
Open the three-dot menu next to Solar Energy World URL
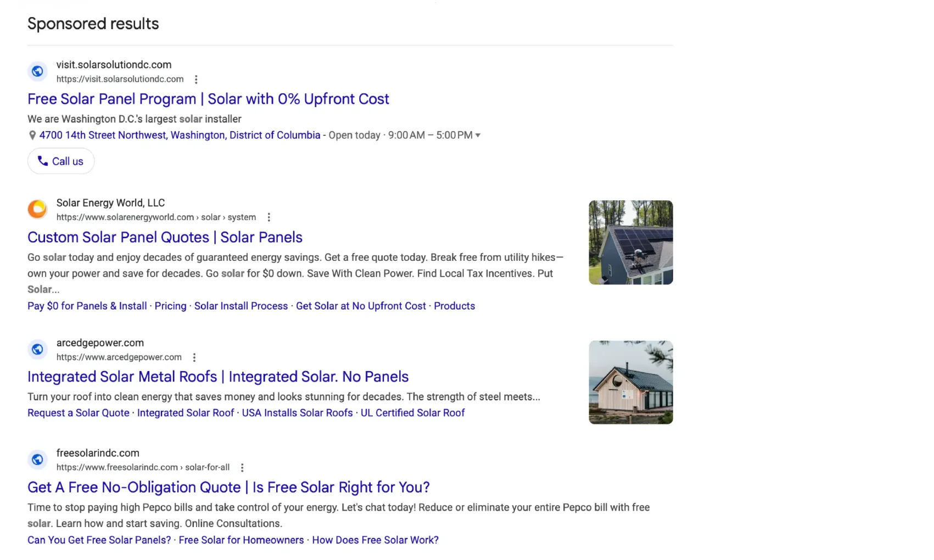point(269,217)
